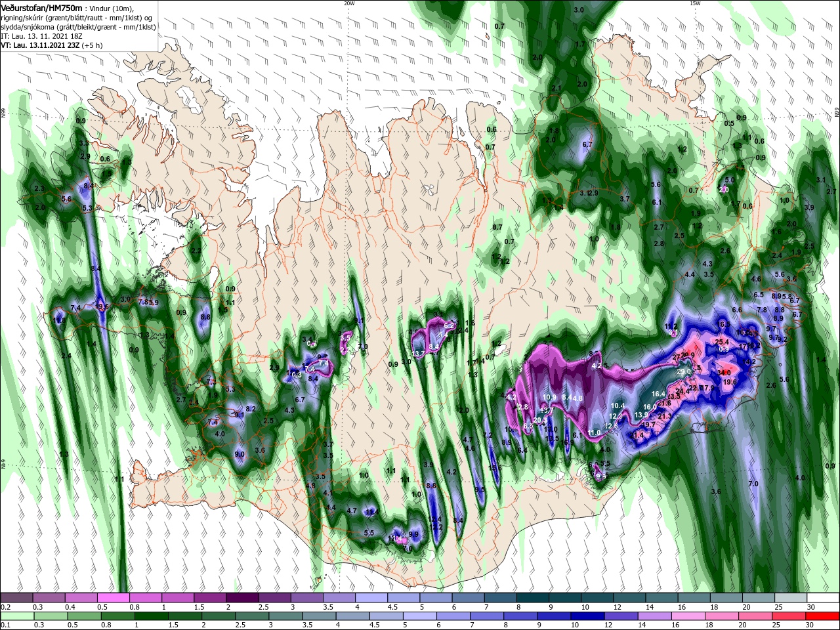The height and width of the screenshot is (630, 840).
Task: Click the 19.7 precipitation value
Action: point(648,425)
